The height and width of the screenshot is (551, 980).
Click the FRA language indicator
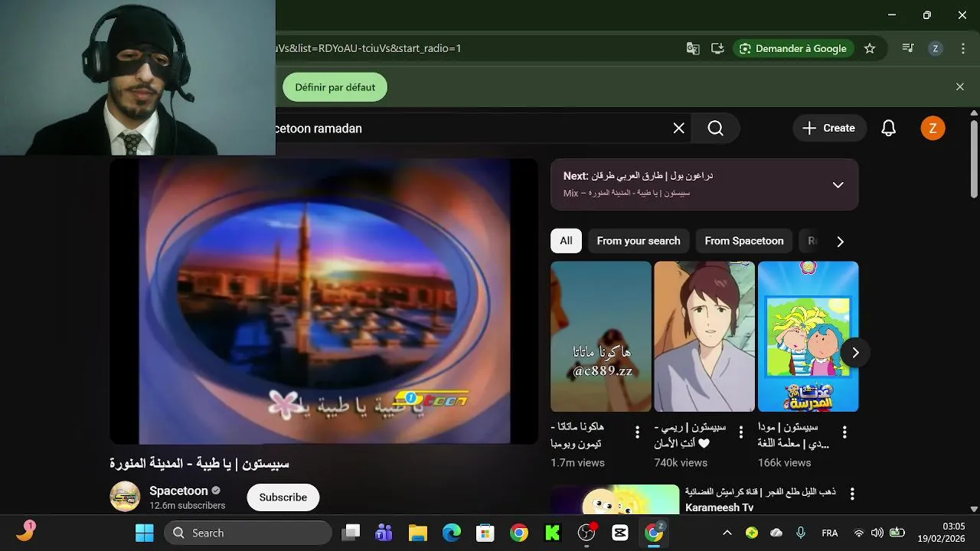pos(829,533)
